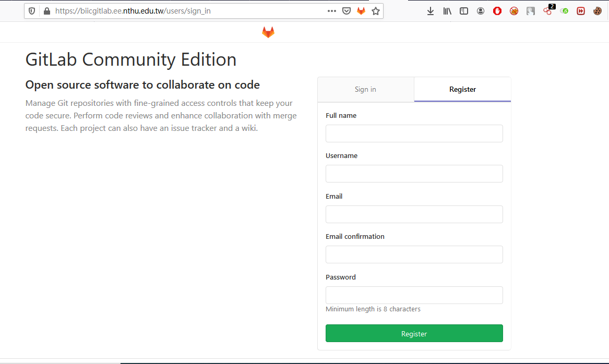Screen dimensions: 609x364
Task: Click the 'Full name' label
Action: [x=341, y=115]
